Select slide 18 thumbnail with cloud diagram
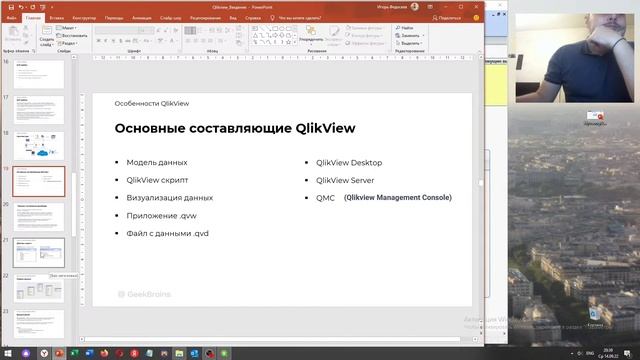Image resolution: width=640 pixels, height=360 pixels. 39,146
